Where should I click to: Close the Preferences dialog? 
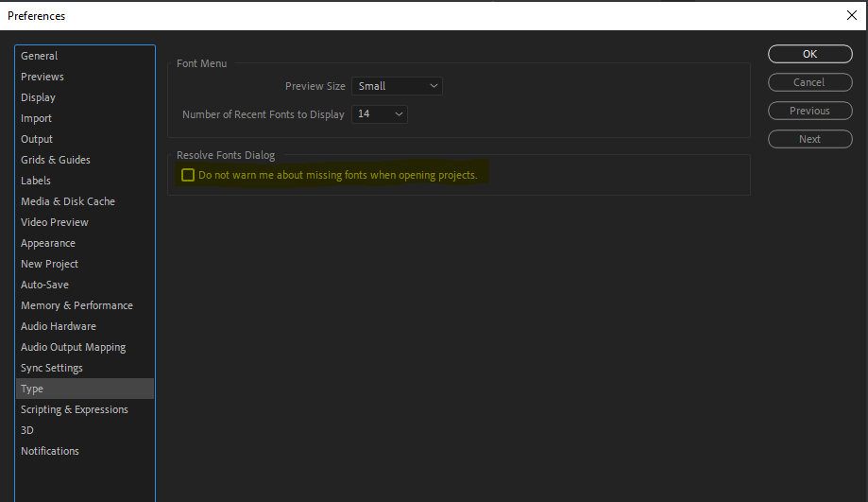pos(851,15)
